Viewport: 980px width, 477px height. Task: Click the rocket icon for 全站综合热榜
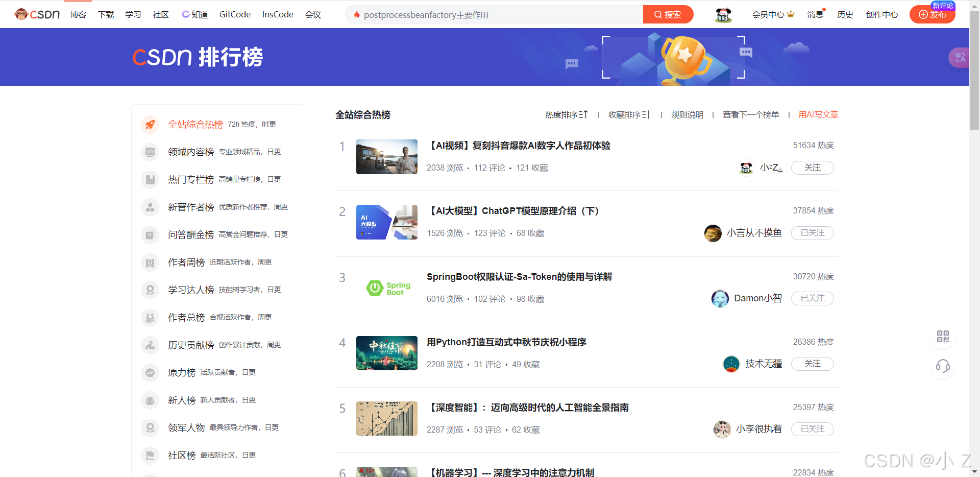pyautogui.click(x=150, y=124)
